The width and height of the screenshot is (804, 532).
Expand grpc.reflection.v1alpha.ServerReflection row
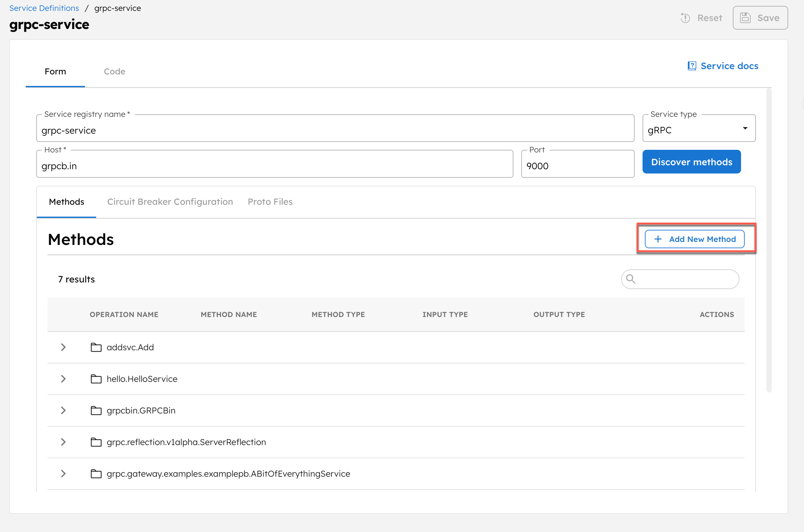coord(63,442)
